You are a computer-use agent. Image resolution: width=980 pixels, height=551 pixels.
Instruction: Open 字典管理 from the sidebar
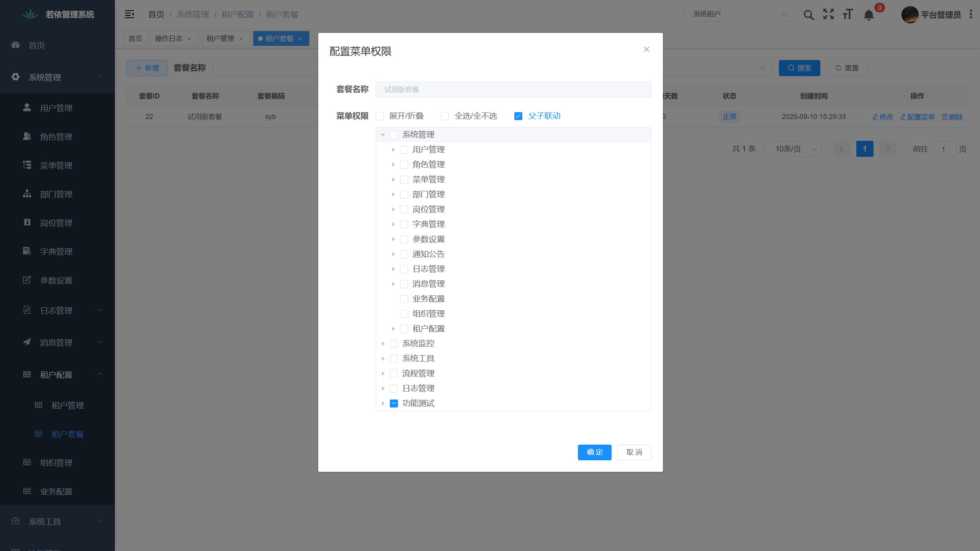(56, 251)
